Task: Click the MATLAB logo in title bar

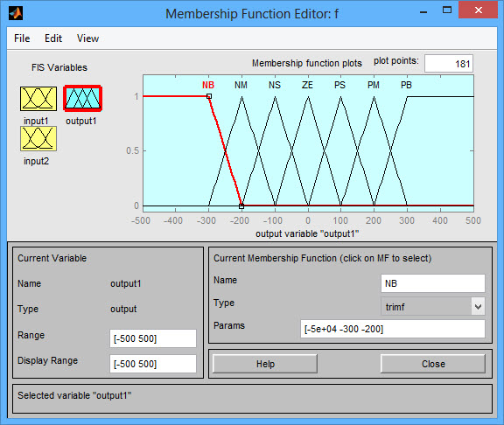Action: 16,13
